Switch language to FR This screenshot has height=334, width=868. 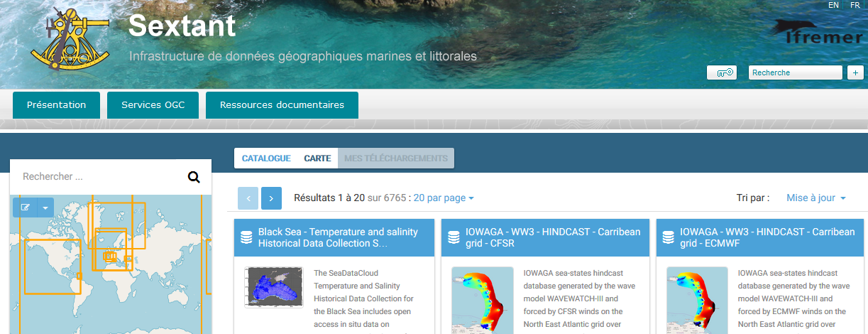(x=855, y=5)
